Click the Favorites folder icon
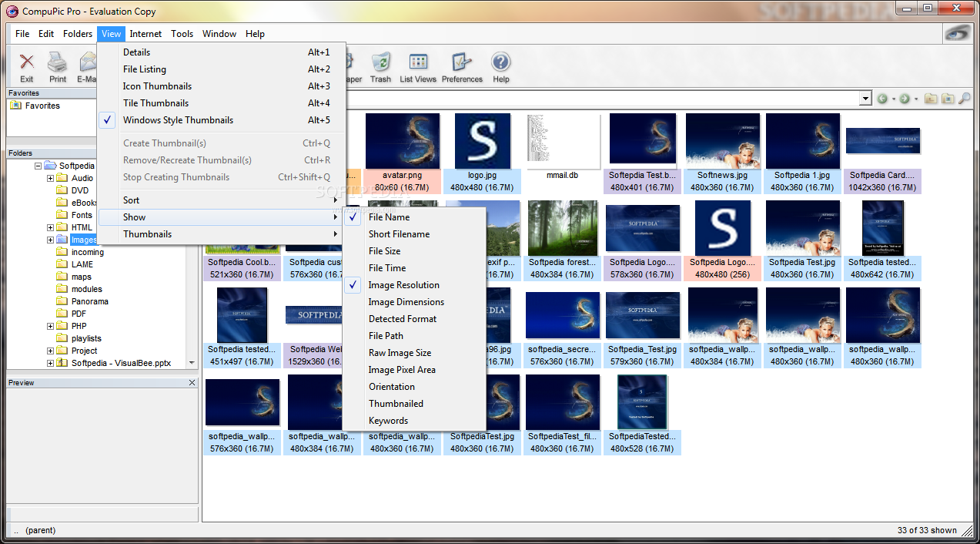Image resolution: width=980 pixels, height=544 pixels. click(x=16, y=106)
